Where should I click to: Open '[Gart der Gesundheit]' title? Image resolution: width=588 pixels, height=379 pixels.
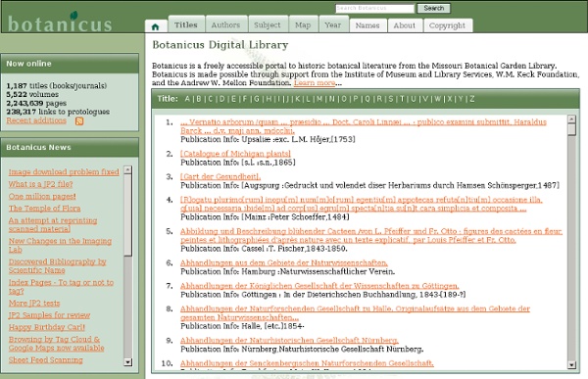point(220,176)
